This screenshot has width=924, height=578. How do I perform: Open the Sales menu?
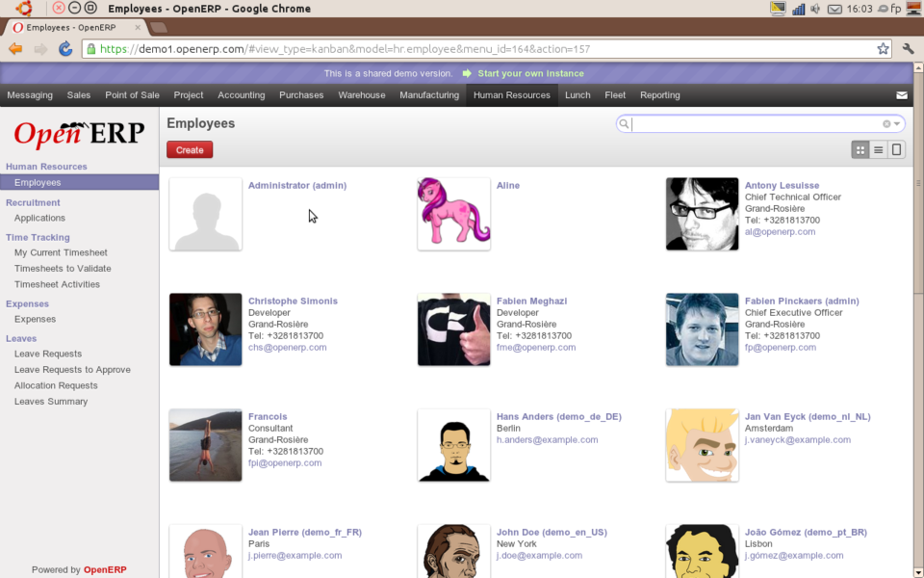coord(79,95)
